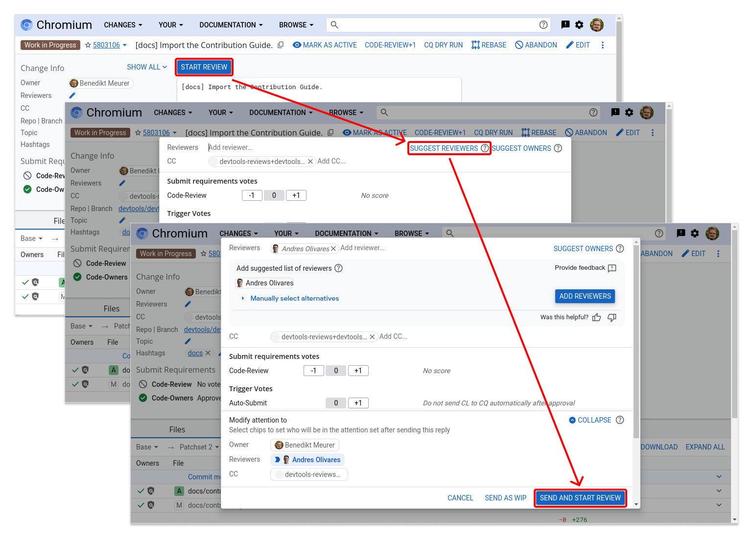
Task: Toggle Andres Olivares in the attention set
Action: coord(307,460)
